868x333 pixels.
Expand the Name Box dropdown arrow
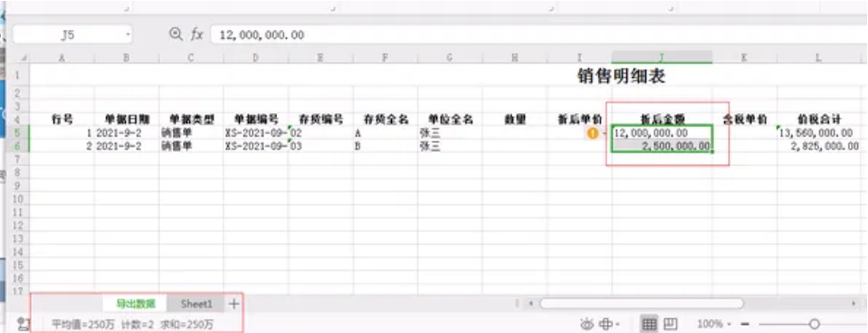coord(128,35)
